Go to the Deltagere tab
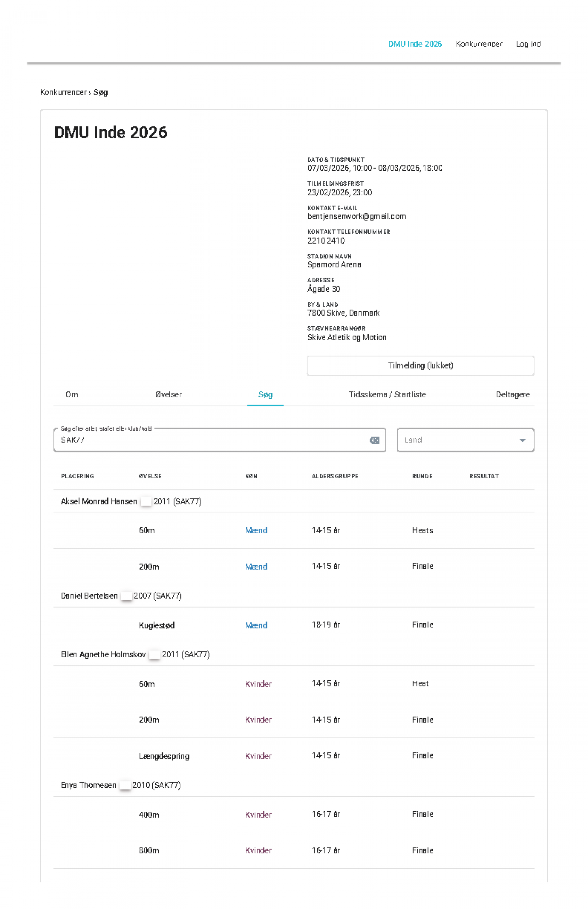Image resolution: width=588 pixels, height=909 pixels. point(512,394)
